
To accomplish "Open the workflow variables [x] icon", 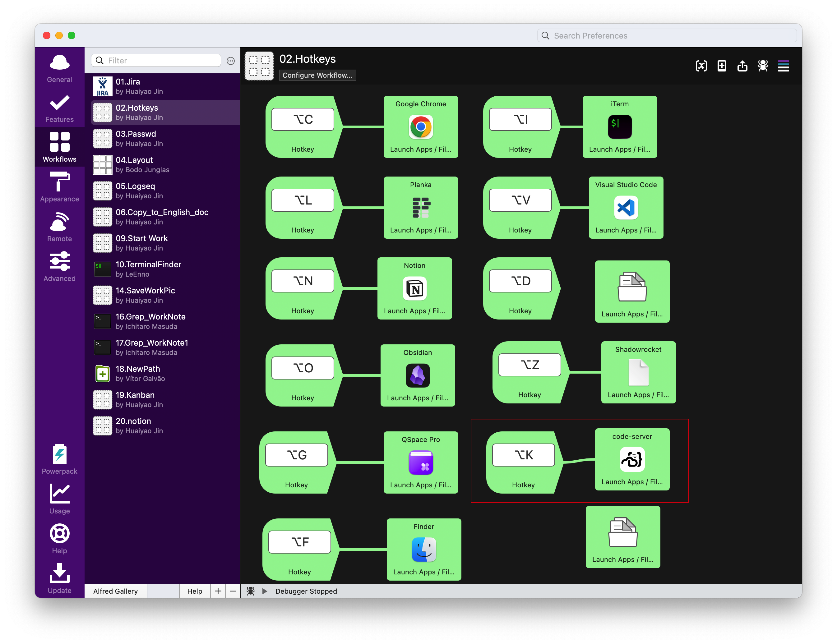I will click(x=701, y=66).
